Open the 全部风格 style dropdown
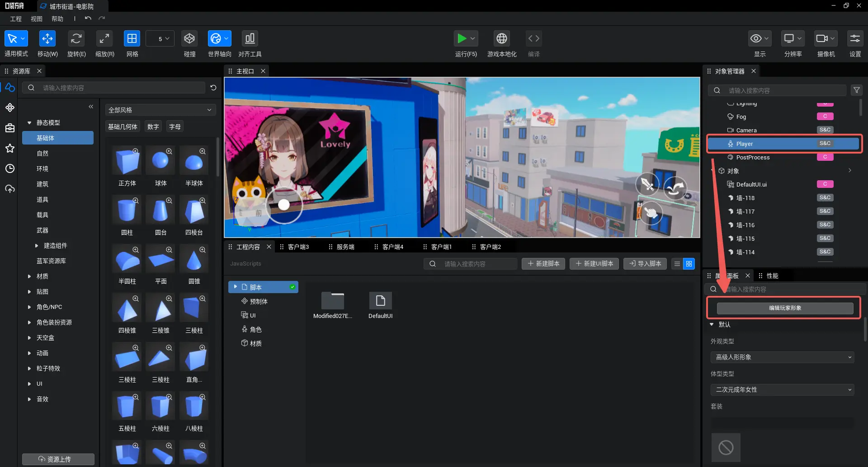The height and width of the screenshot is (467, 868). point(160,110)
